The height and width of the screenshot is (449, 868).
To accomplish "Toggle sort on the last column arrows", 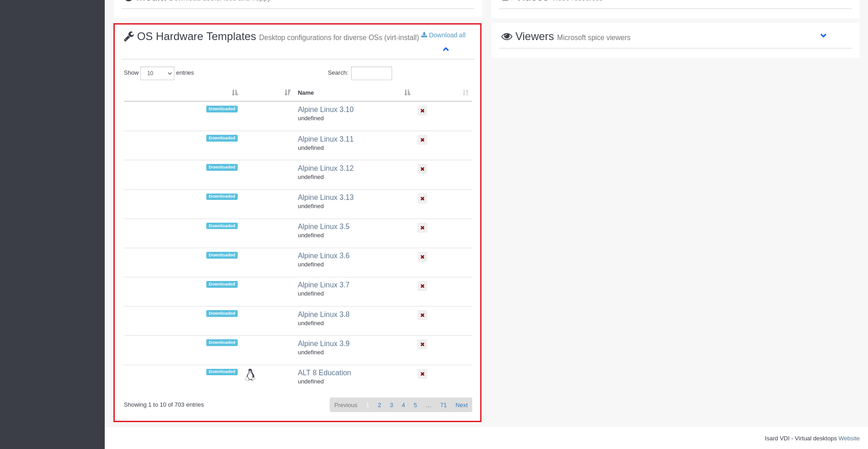I will point(465,93).
